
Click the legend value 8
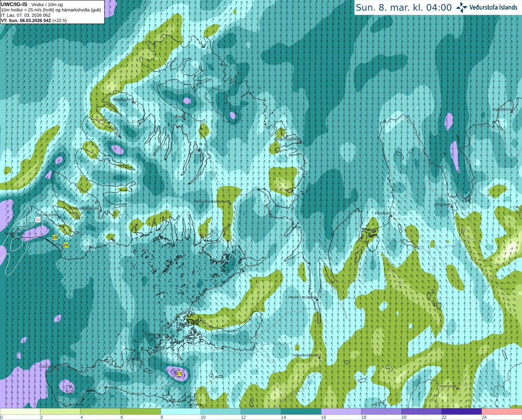162,417
